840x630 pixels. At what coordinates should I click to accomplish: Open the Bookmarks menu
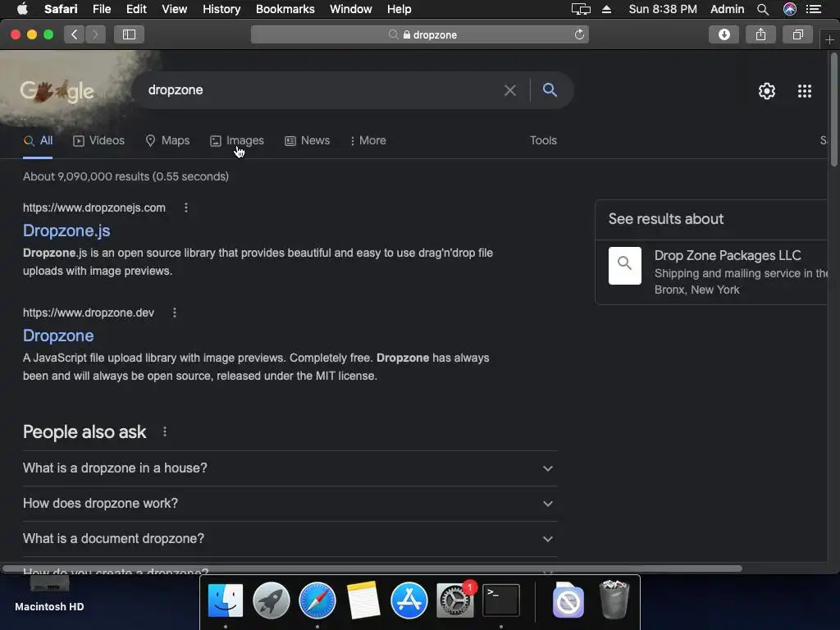[285, 9]
